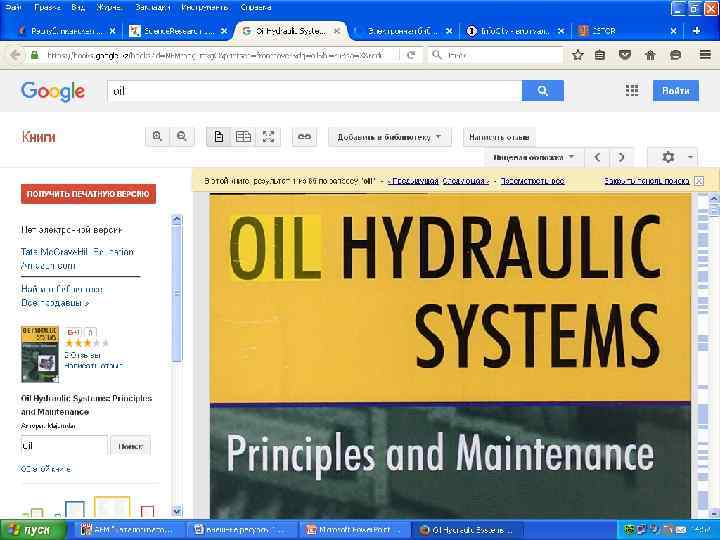Click browser back arrow button
Screen dimensions: 720x540
[x=15, y=55]
